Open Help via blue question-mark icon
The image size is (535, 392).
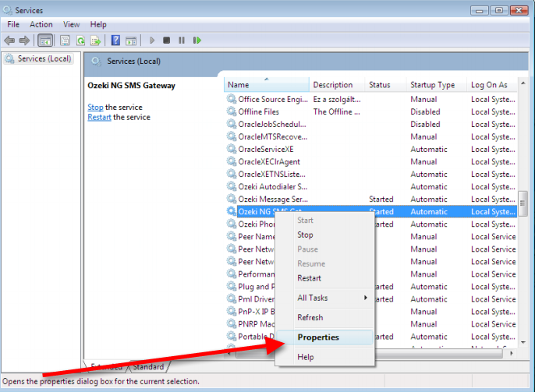(115, 41)
